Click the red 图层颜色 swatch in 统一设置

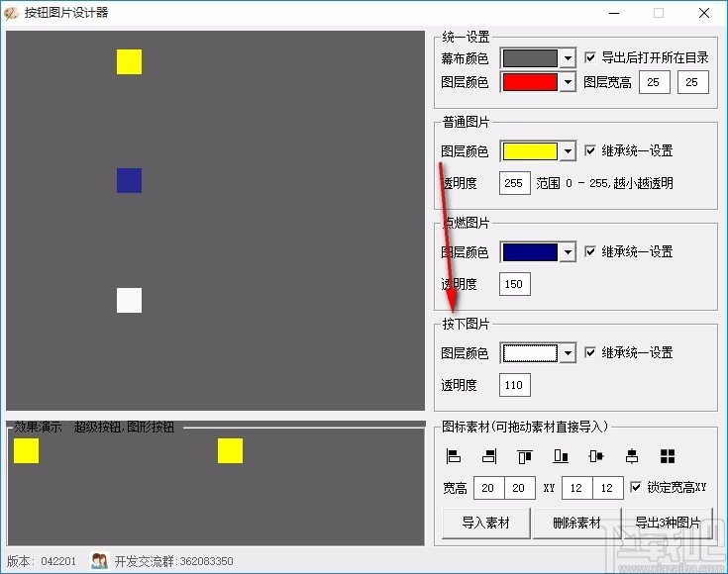point(530,82)
